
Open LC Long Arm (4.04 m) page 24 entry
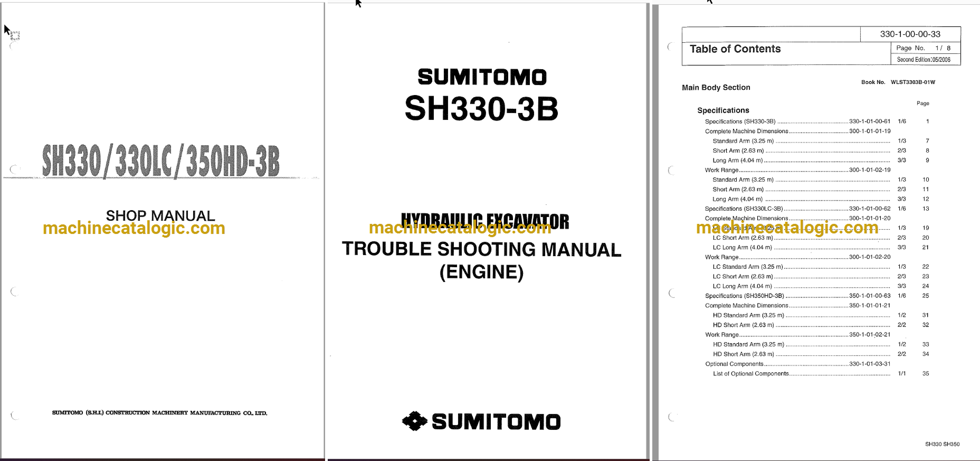point(821,286)
